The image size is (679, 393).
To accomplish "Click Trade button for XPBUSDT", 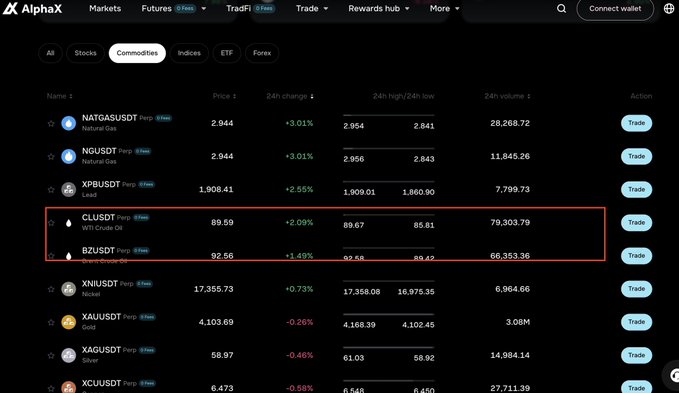I will pos(636,190).
